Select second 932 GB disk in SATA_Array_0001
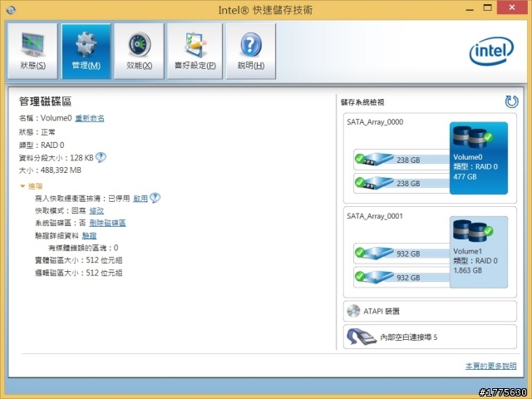The image size is (532, 399). tap(401, 277)
